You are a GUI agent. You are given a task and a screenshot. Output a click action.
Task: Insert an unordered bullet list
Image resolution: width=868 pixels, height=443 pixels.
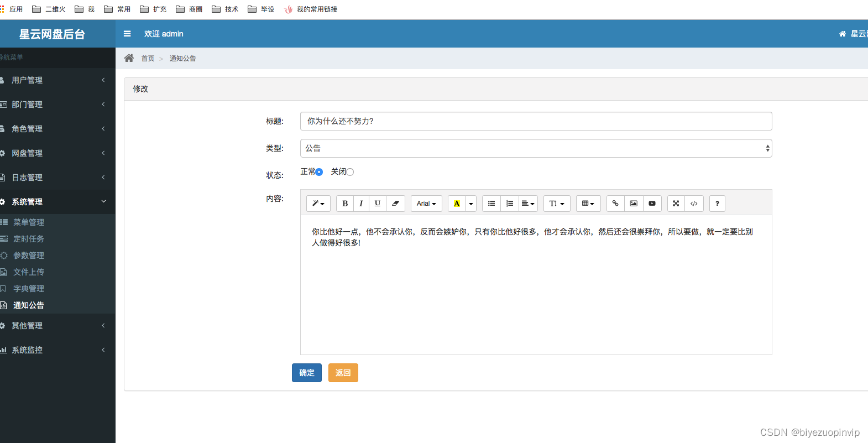491,204
